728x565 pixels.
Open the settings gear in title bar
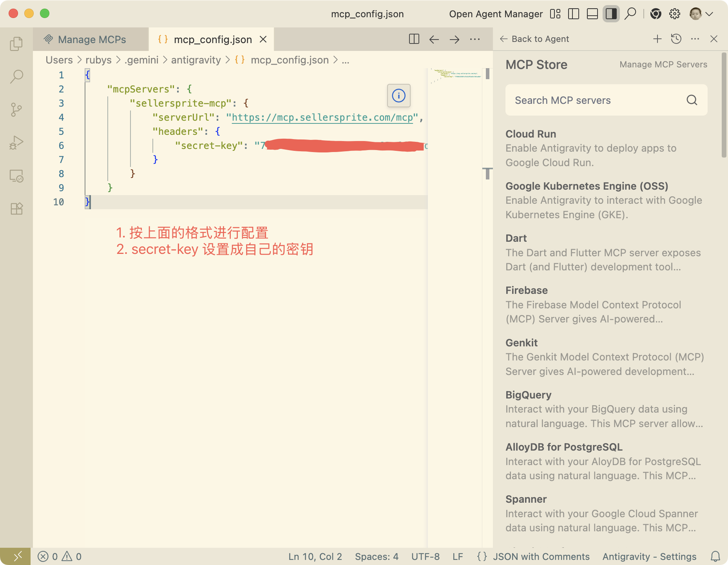[x=674, y=14]
